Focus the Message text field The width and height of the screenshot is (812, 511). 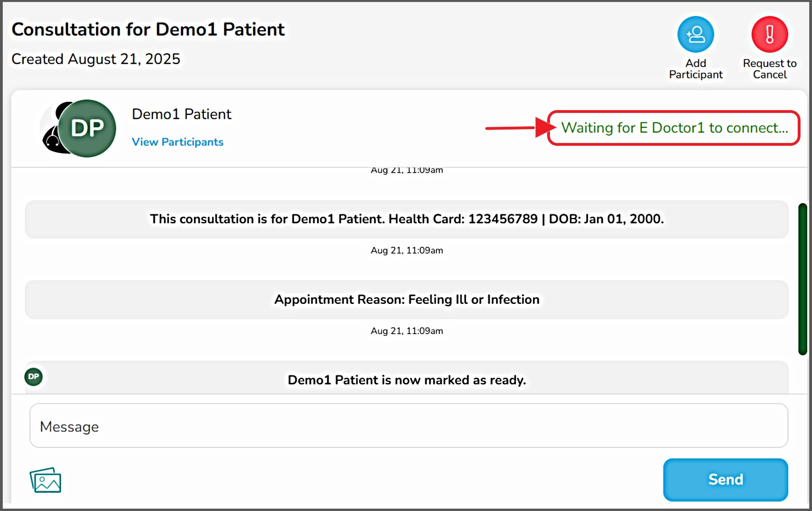click(408, 426)
